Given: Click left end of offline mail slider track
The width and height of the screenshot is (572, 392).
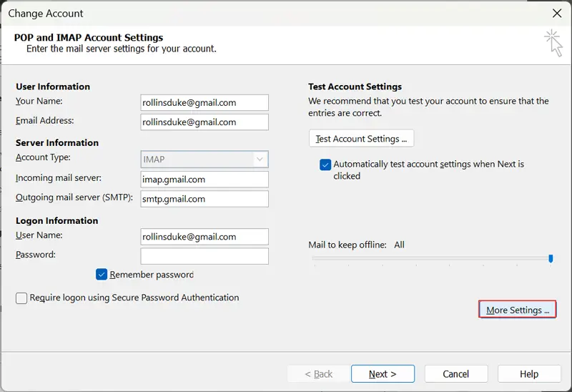Looking at the screenshot, I should pyautogui.click(x=315, y=258).
